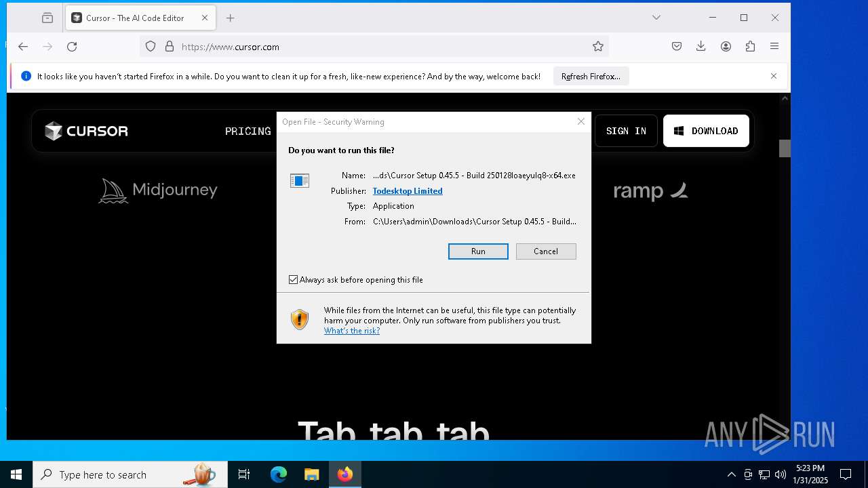868x488 pixels.
Task: Show hidden system tray icons chevron
Action: [x=731, y=474]
